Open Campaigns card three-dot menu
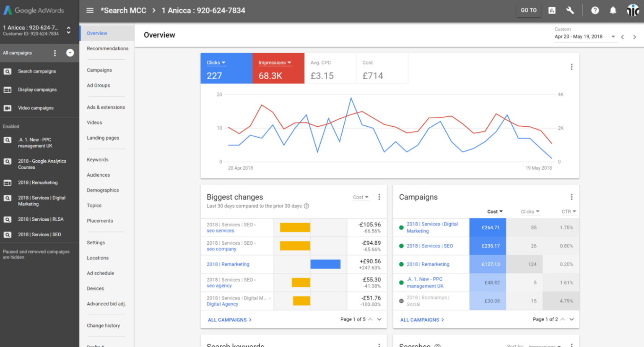 [x=571, y=197]
